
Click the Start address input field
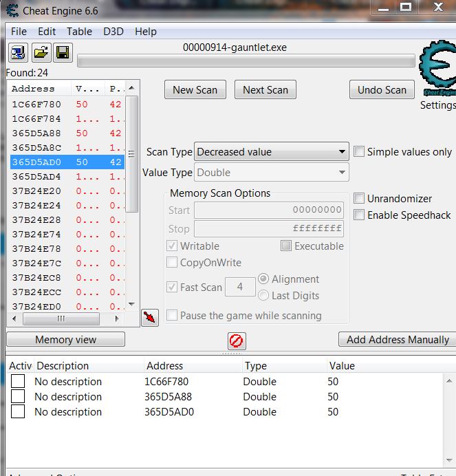[269, 210]
